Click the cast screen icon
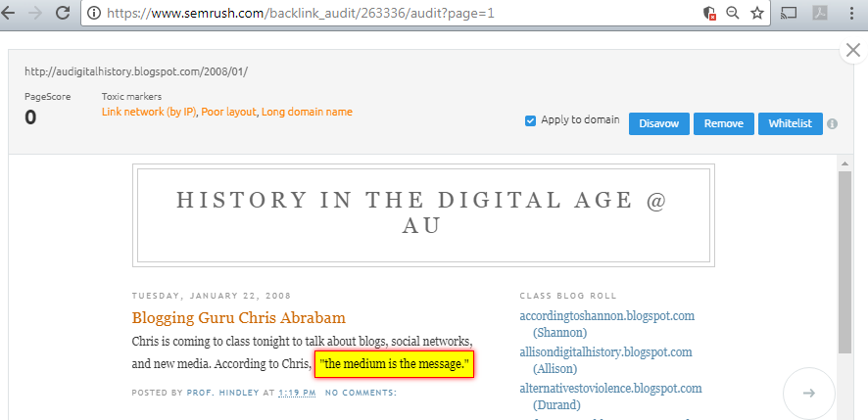Screen dimensions: 868x420 coord(789,14)
